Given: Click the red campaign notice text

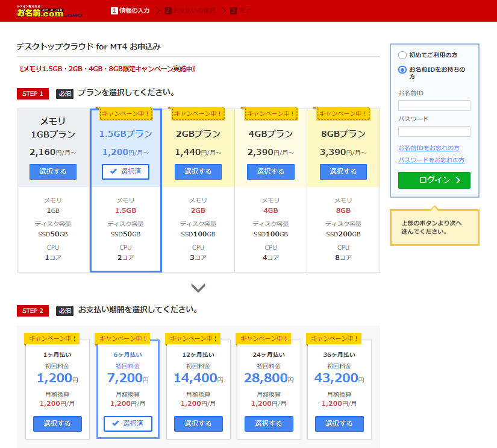Looking at the screenshot, I should (107, 69).
